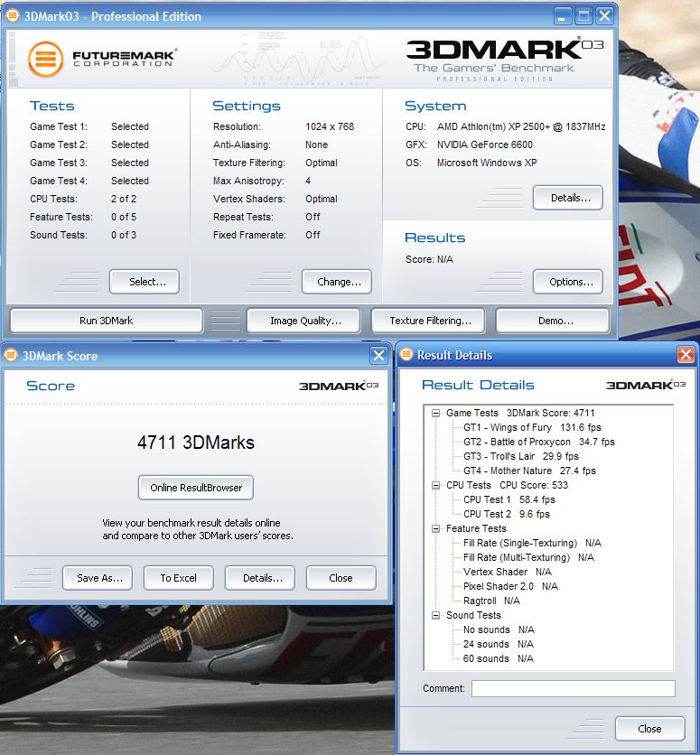Screen dimensions: 700x755
Task: Select GT4 - Mother Nature row
Action: pos(529,471)
